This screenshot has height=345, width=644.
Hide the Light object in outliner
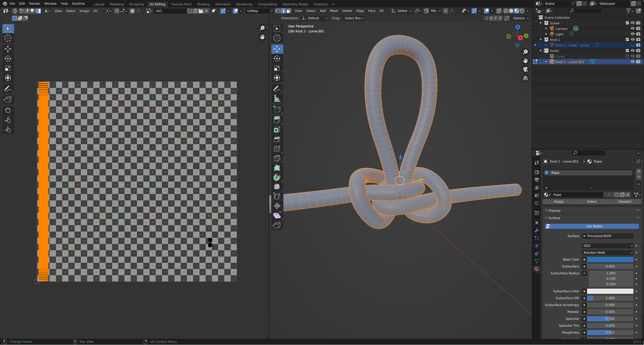[632, 34]
